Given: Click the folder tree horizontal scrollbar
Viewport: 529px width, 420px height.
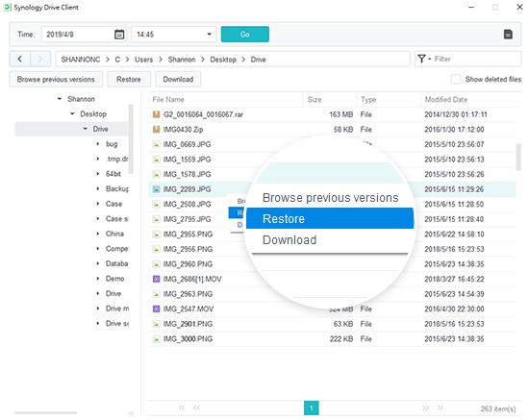Looking at the screenshot, I should click(x=45, y=412).
